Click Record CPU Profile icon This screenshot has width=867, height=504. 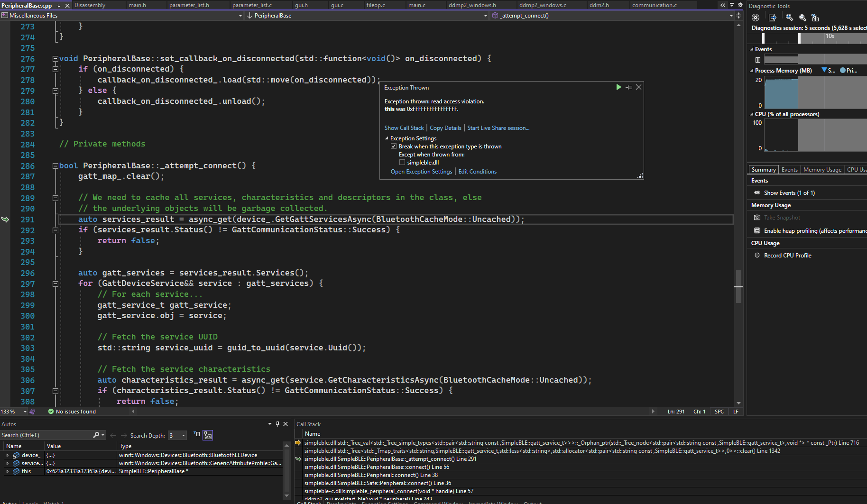pyautogui.click(x=756, y=255)
